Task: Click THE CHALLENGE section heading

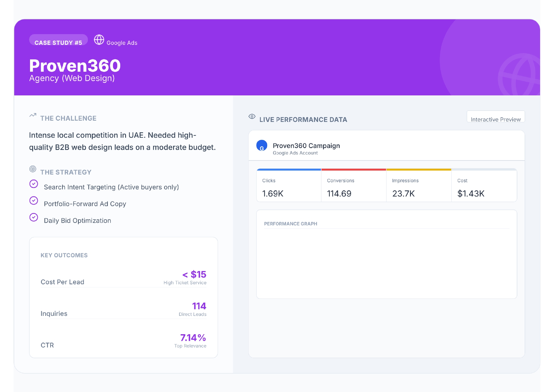Action: [69, 118]
